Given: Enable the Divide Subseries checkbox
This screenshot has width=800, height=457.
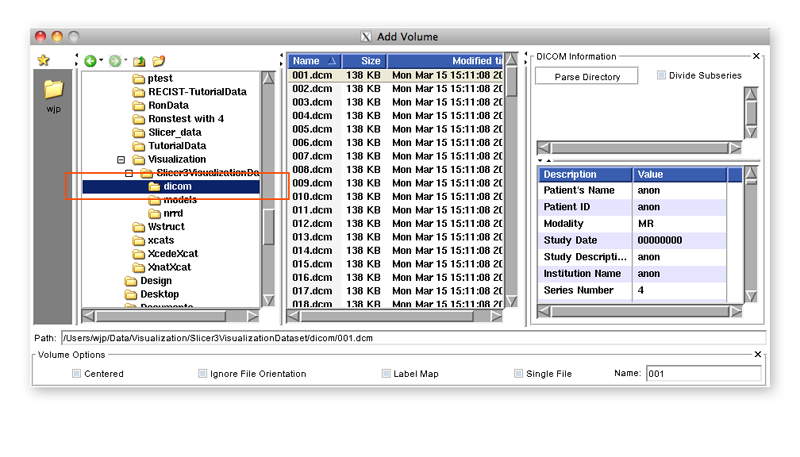Looking at the screenshot, I should [662, 75].
